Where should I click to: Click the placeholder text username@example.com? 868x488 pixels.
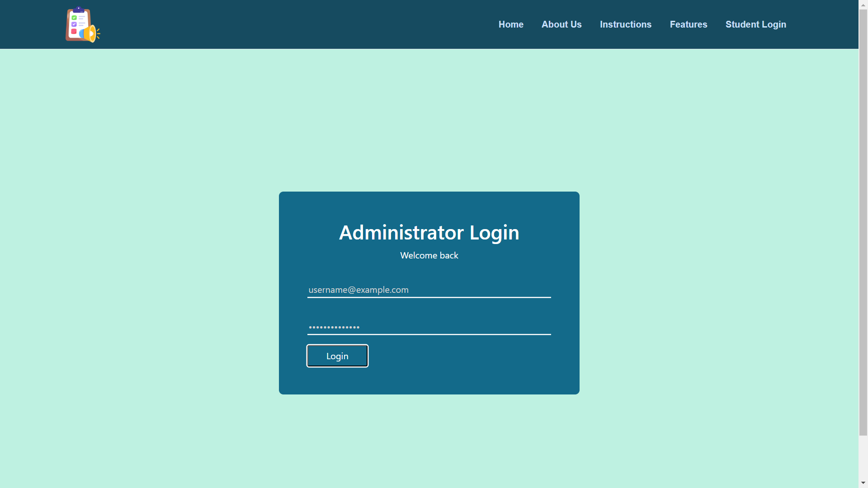358,290
